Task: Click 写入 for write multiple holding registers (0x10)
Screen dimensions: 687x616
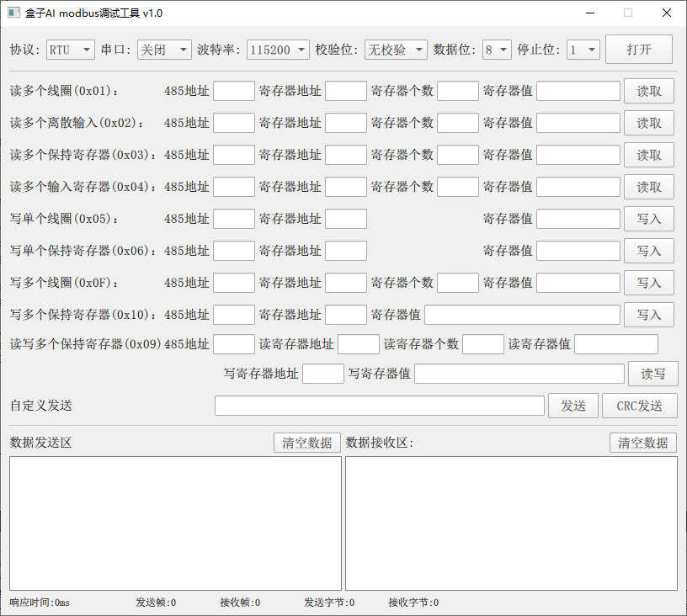Action: (648, 315)
